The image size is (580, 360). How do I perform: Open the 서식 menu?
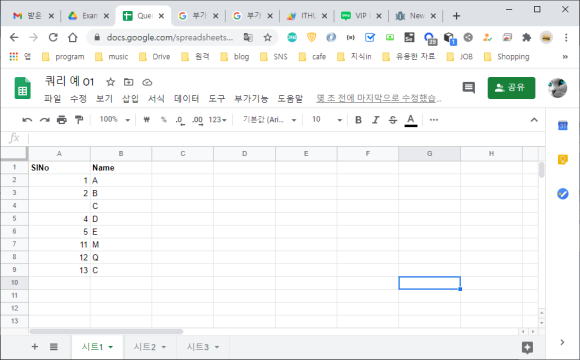[156, 99]
